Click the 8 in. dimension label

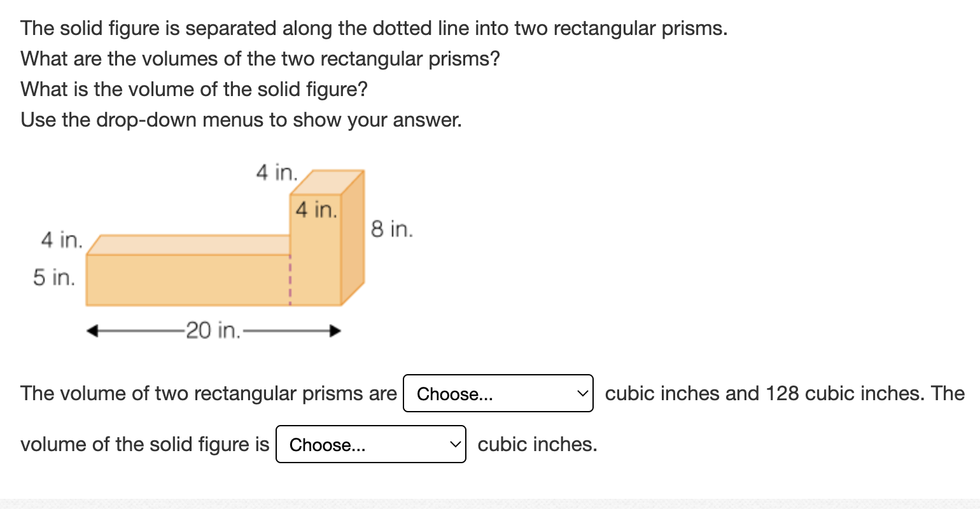coord(390,229)
